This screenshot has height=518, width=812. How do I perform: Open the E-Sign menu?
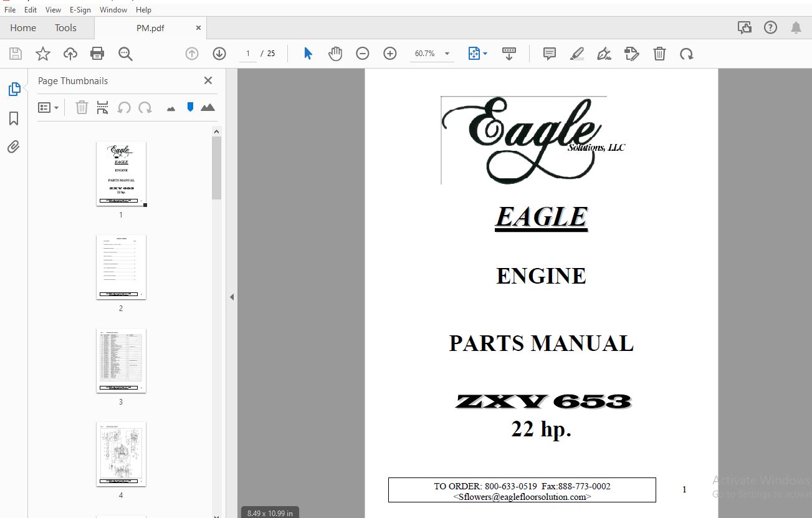(x=80, y=10)
